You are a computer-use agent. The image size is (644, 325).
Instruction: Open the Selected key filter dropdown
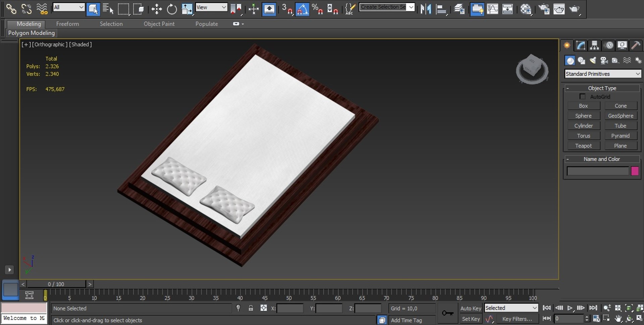(511, 308)
